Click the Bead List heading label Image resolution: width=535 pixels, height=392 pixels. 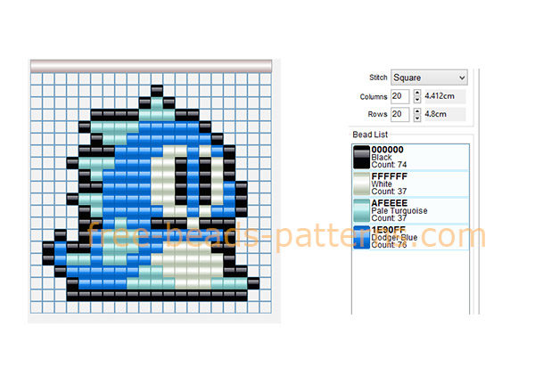[x=370, y=135]
